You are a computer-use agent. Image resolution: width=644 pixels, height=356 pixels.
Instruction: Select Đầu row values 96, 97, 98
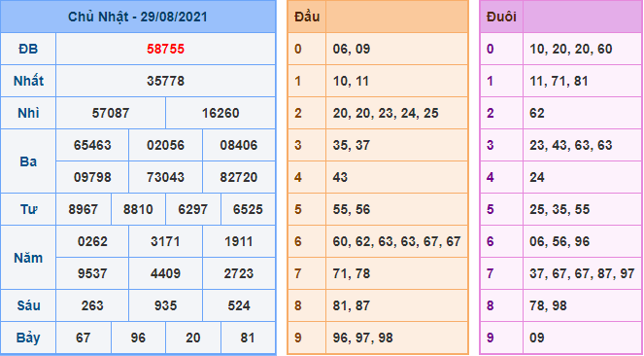[x=363, y=338]
